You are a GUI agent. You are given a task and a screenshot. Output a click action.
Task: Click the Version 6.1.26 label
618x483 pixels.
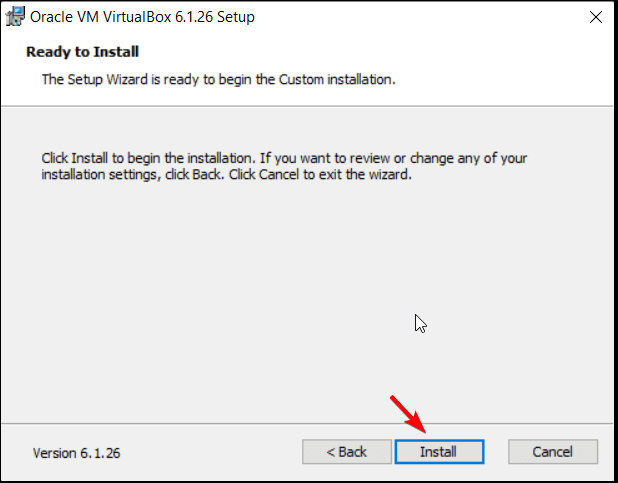[76, 453]
